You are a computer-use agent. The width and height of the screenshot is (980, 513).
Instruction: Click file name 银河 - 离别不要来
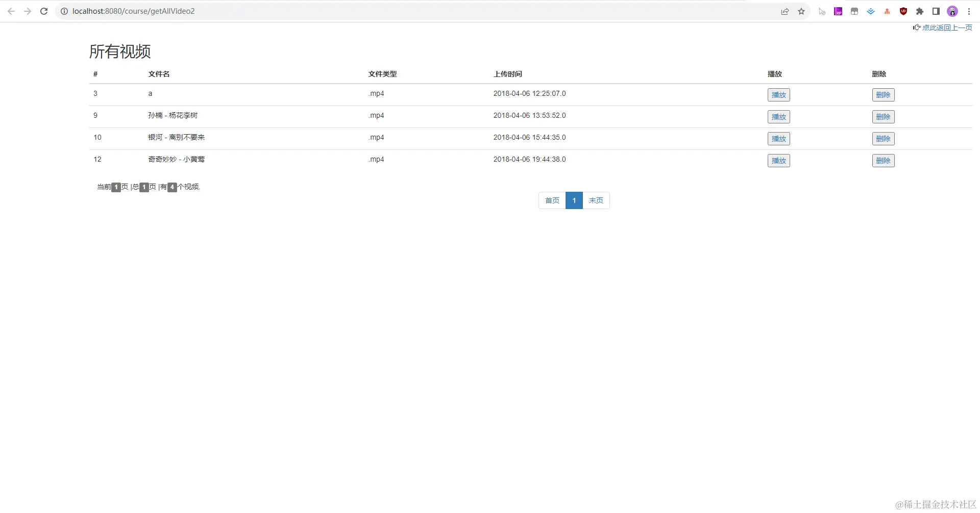point(176,137)
